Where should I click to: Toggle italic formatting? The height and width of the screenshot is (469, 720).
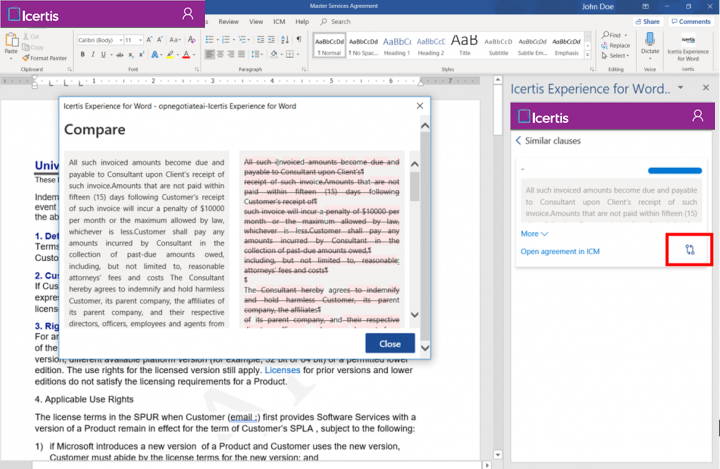(91, 54)
